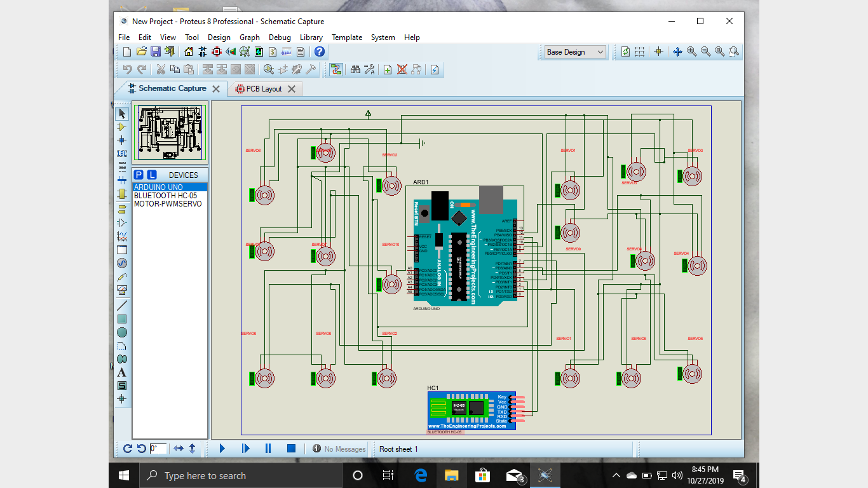Save the project with floppy icon
Viewport: 868px width, 488px height.
click(155, 51)
